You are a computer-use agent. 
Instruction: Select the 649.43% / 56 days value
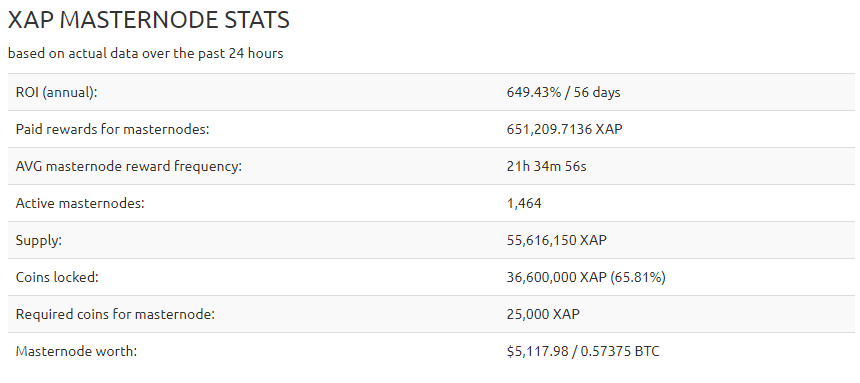(563, 92)
